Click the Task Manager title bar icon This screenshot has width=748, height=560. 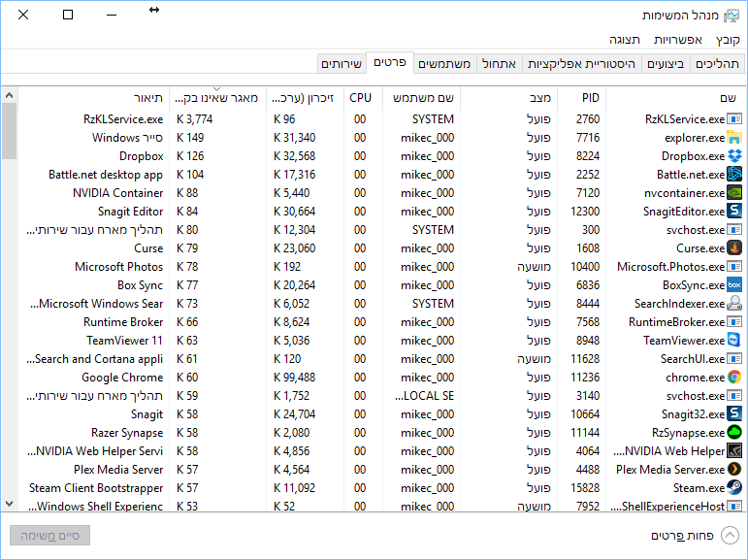click(x=732, y=16)
